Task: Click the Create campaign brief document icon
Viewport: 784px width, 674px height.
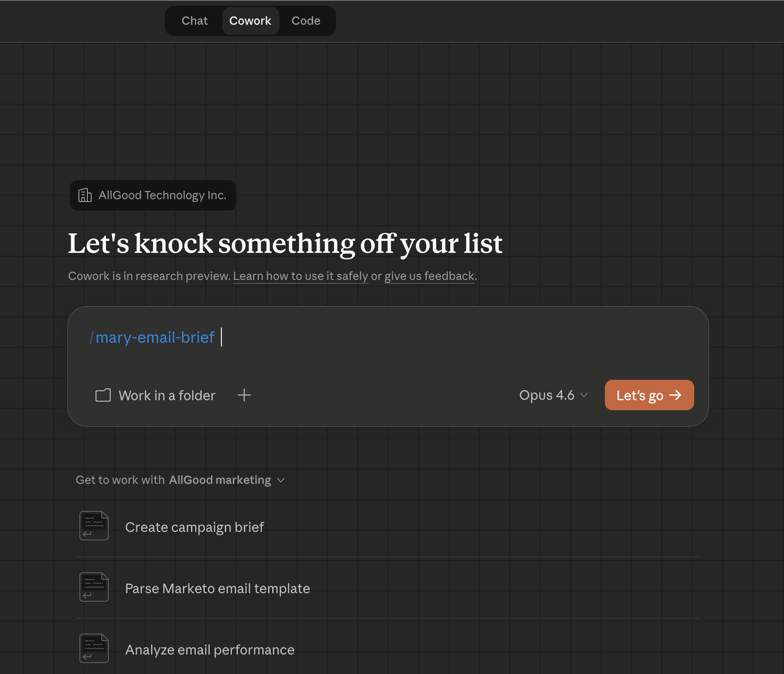Action: point(94,526)
